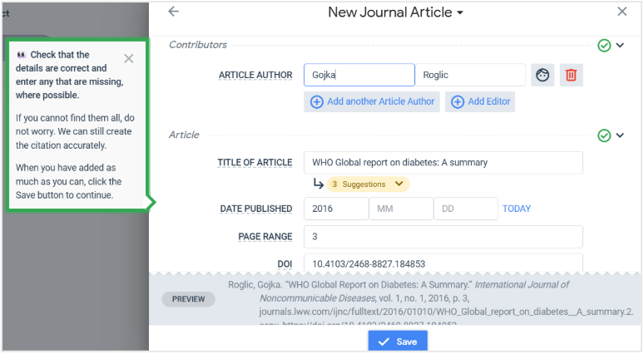Click Add another Article Author
Viewport: 644px width, 354px height.
click(x=372, y=101)
